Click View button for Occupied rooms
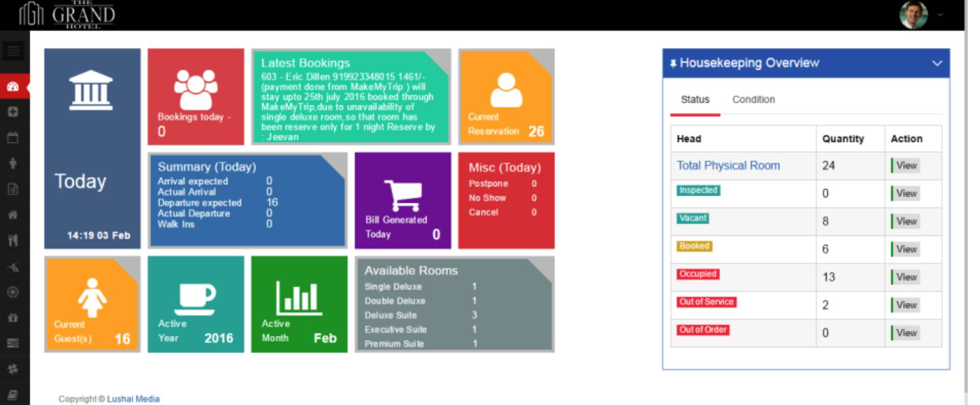 coord(906,277)
